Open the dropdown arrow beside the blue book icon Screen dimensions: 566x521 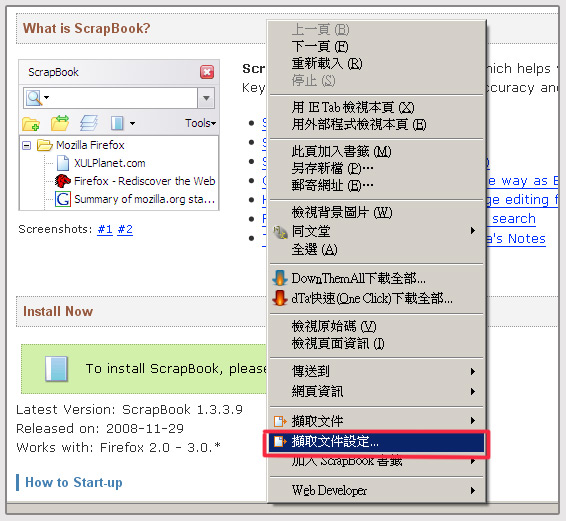coord(132,123)
